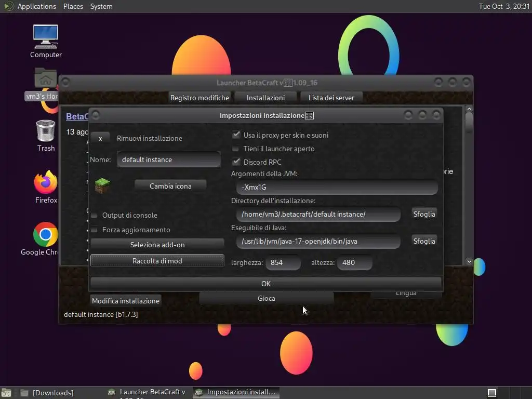Switch to Installazioni tab
The image size is (532, 399).
click(x=265, y=98)
